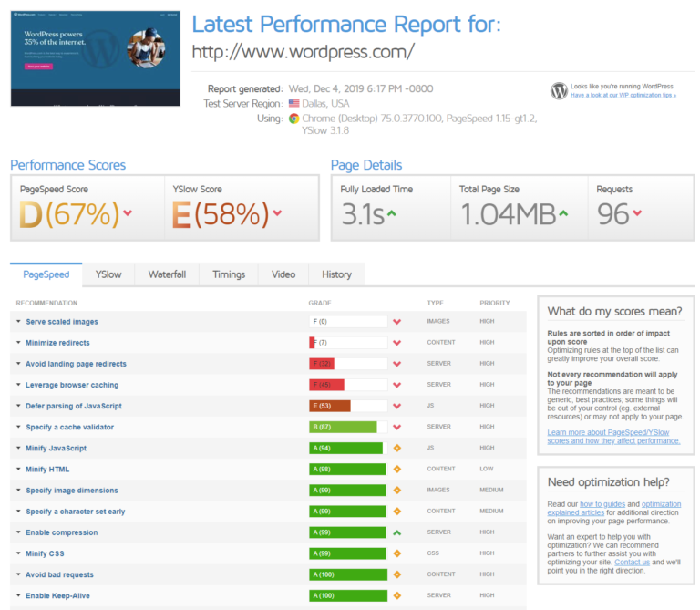The height and width of the screenshot is (610, 700).
Task: Follow the Contact us link
Action: (632, 563)
